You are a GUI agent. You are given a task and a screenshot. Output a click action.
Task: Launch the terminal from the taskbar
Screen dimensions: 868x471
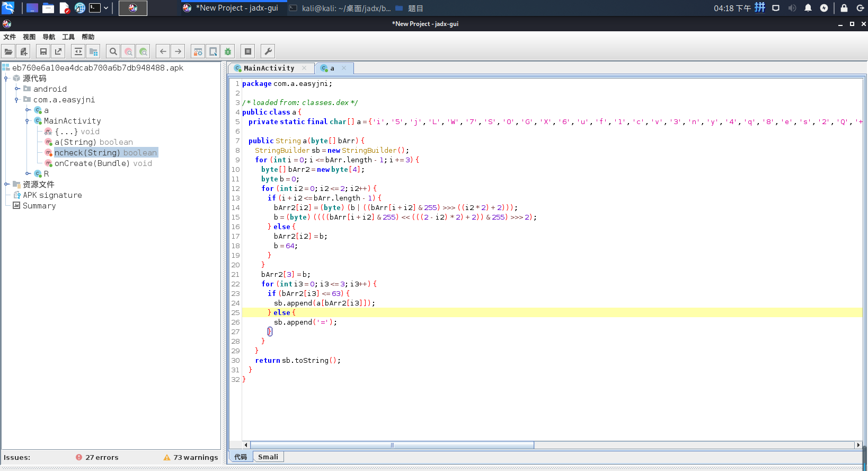[x=95, y=8]
